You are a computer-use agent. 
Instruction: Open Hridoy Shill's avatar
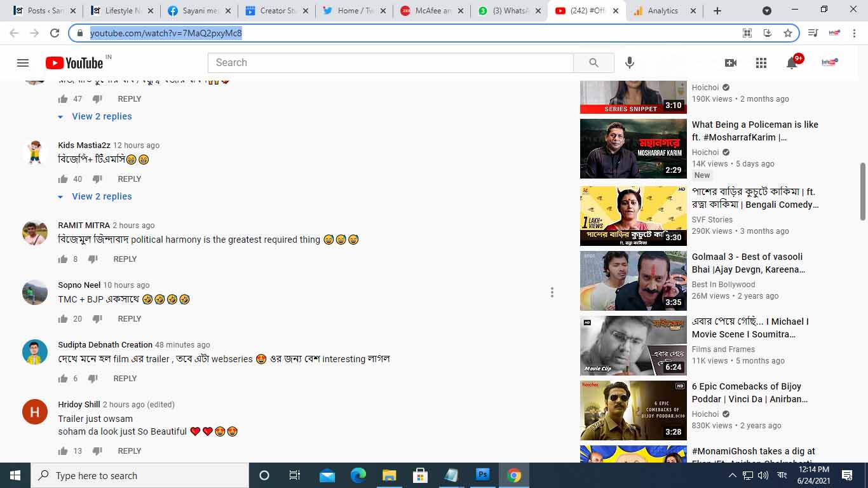tap(35, 412)
